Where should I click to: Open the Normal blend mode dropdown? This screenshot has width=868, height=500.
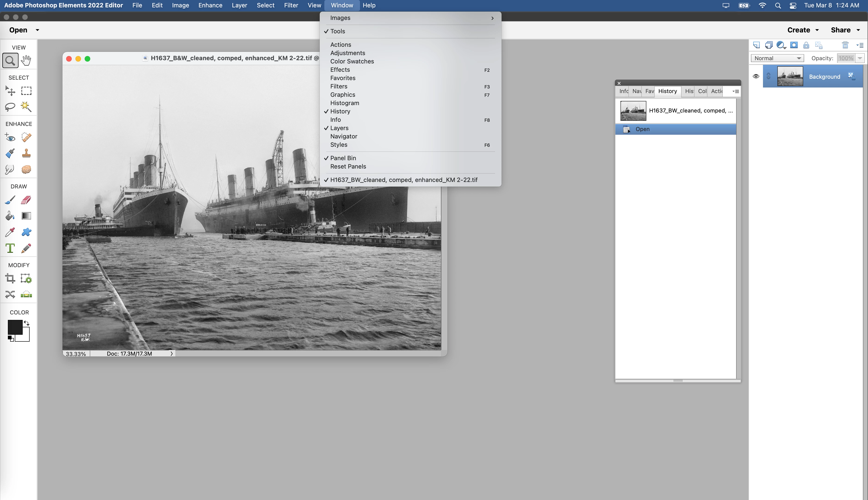[777, 58]
